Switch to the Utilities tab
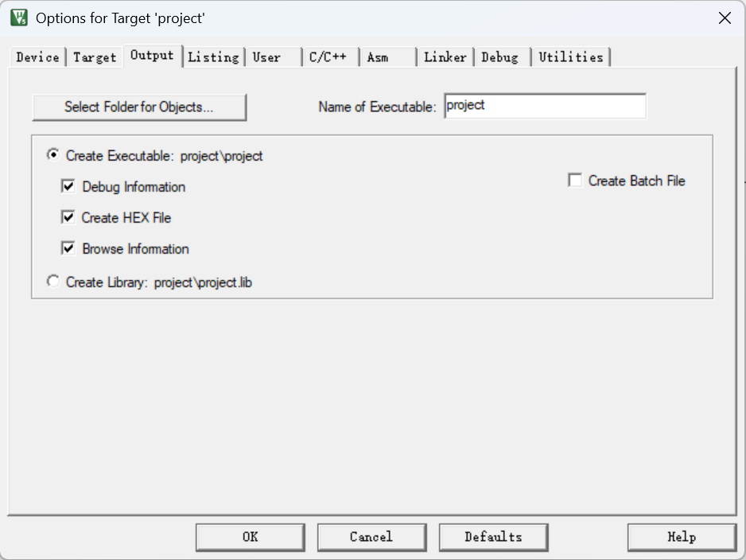This screenshot has height=560, width=746. click(x=571, y=57)
